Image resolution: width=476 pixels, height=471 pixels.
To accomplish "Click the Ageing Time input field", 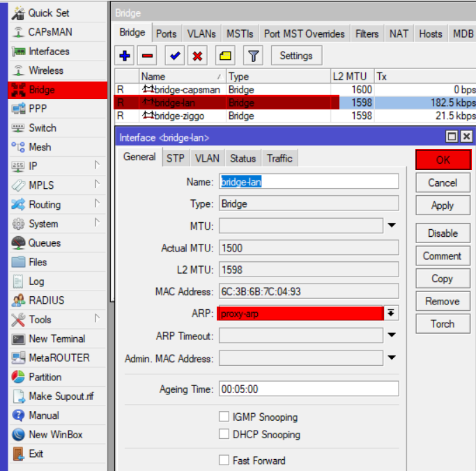I will [x=309, y=389].
